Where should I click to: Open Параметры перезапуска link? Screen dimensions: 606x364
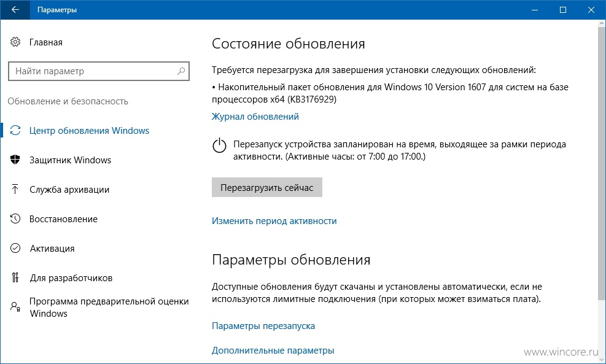coord(263,326)
